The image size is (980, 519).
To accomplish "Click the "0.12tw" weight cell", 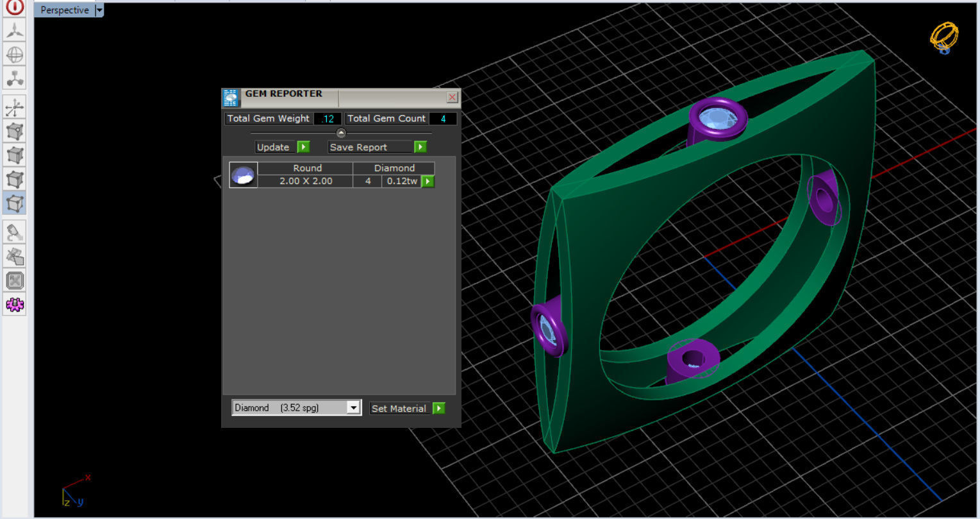I will tap(402, 182).
